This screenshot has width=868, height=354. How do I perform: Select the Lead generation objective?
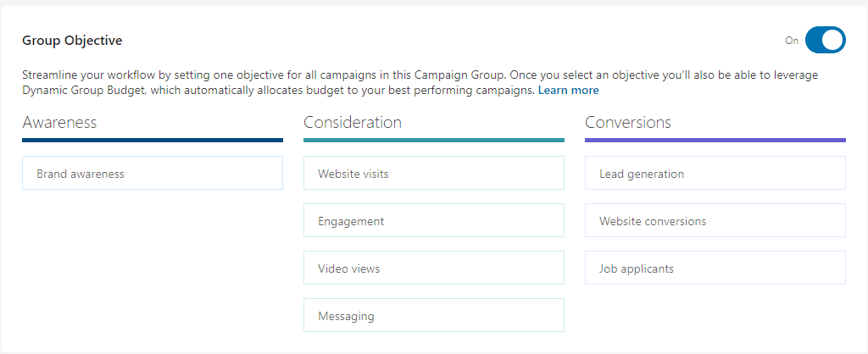click(x=715, y=173)
